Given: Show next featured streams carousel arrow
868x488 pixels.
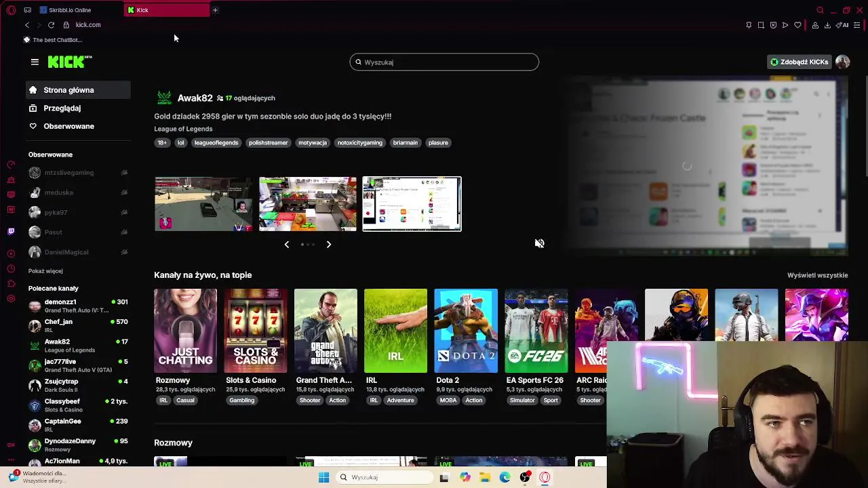Looking at the screenshot, I should pyautogui.click(x=329, y=245).
